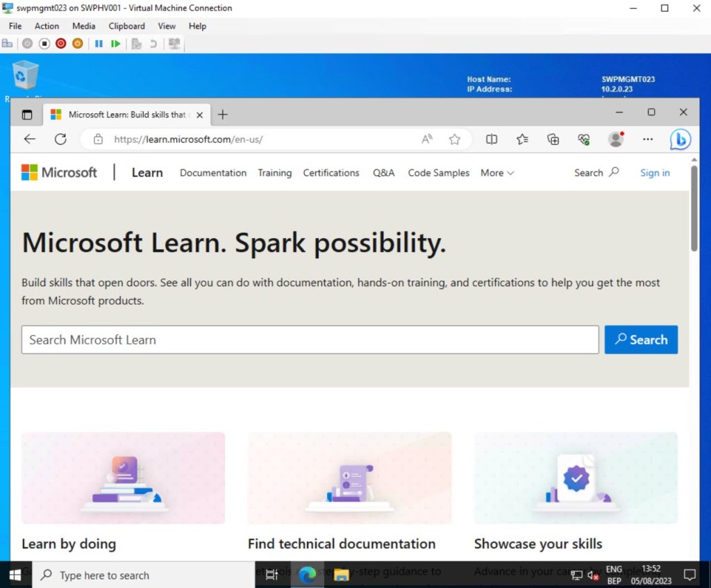Click the blue Search button
The height and width of the screenshot is (588, 711).
tap(640, 340)
